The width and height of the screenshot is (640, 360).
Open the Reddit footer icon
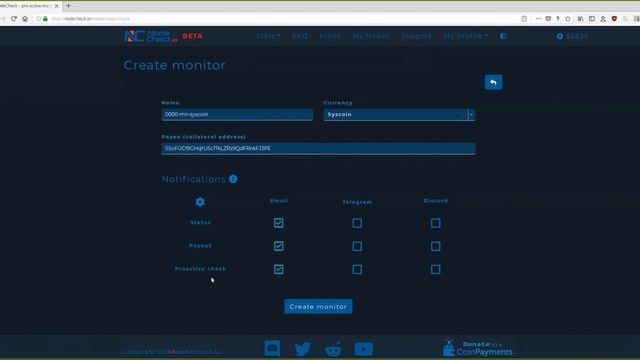tap(333, 349)
